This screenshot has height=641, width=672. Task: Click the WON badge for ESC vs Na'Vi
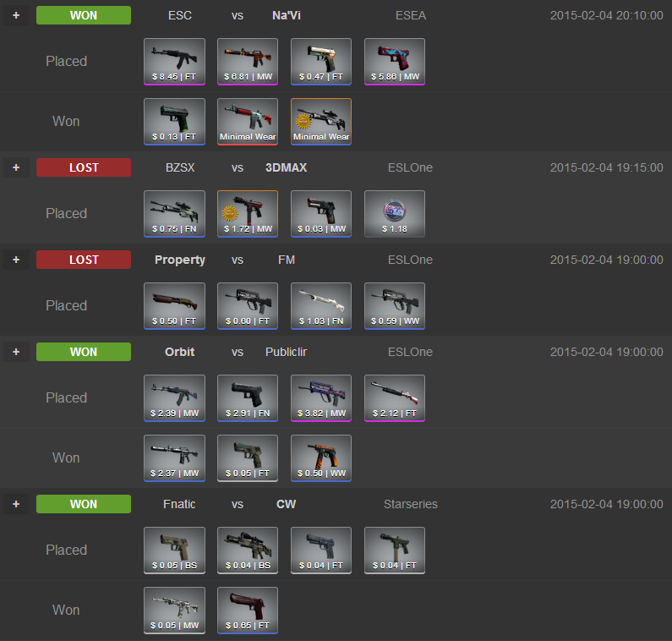pos(84,15)
